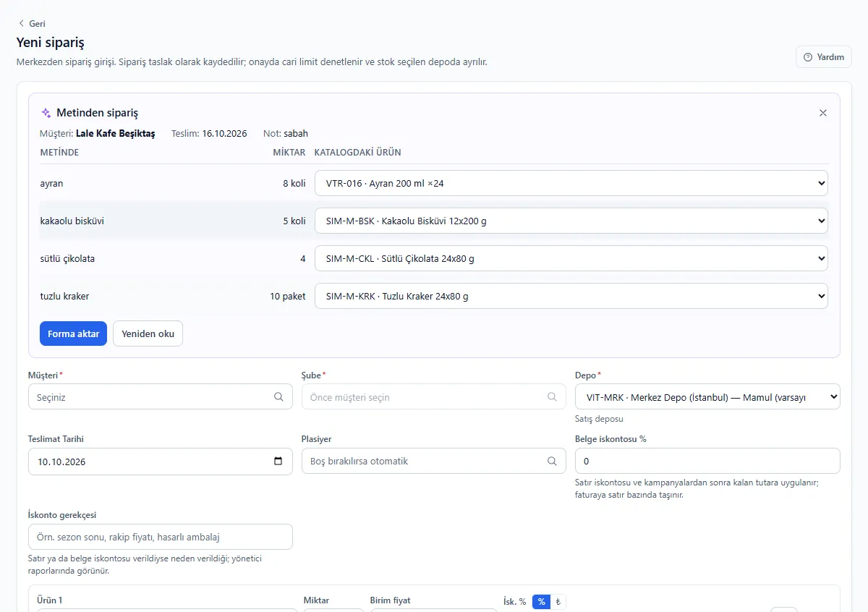The width and height of the screenshot is (868, 612).
Task: Select the % discount mode toggle
Action: (x=541, y=602)
